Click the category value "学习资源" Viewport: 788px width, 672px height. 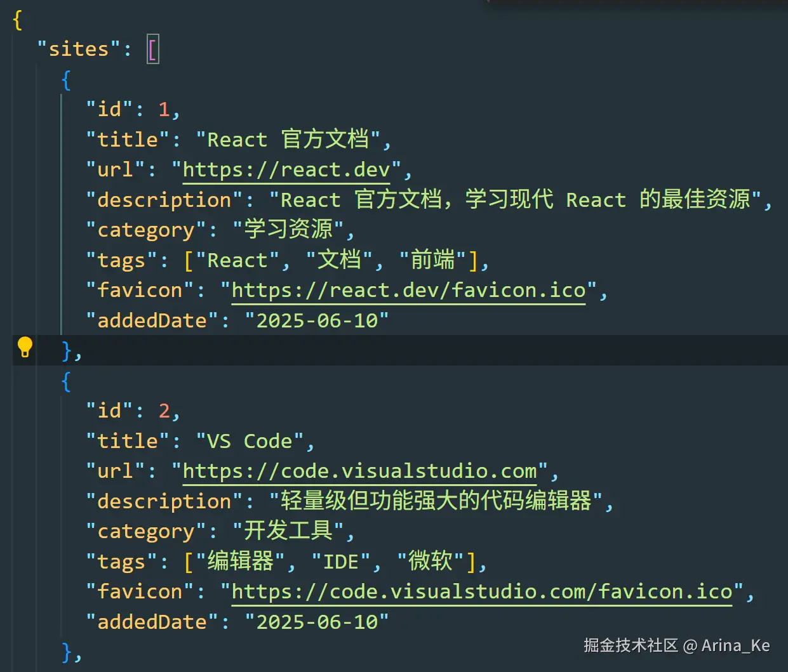[288, 230]
